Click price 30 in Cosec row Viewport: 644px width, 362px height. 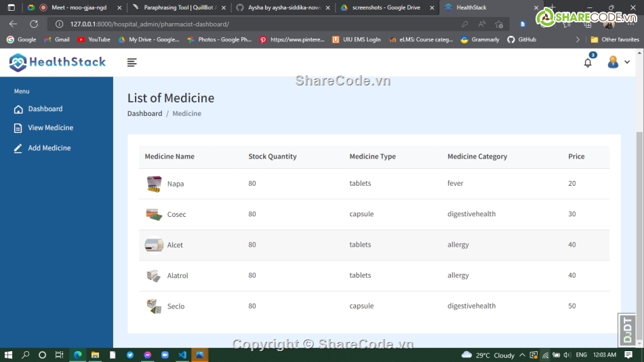pyautogui.click(x=571, y=214)
